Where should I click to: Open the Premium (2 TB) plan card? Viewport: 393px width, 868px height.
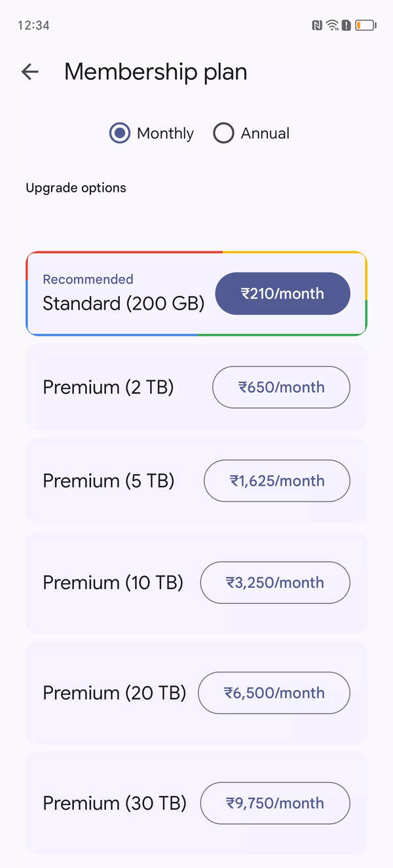[x=107, y=387]
